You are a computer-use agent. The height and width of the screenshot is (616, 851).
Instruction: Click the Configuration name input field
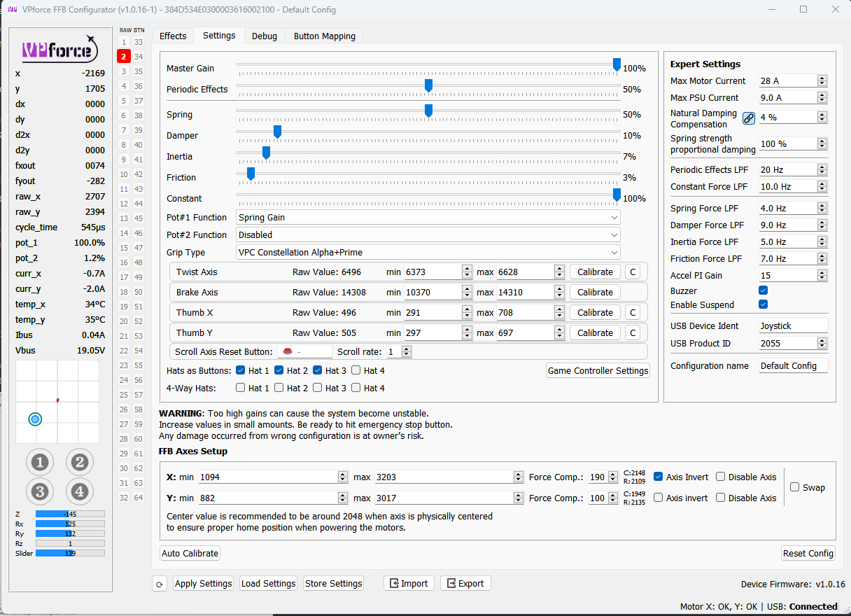click(x=792, y=366)
